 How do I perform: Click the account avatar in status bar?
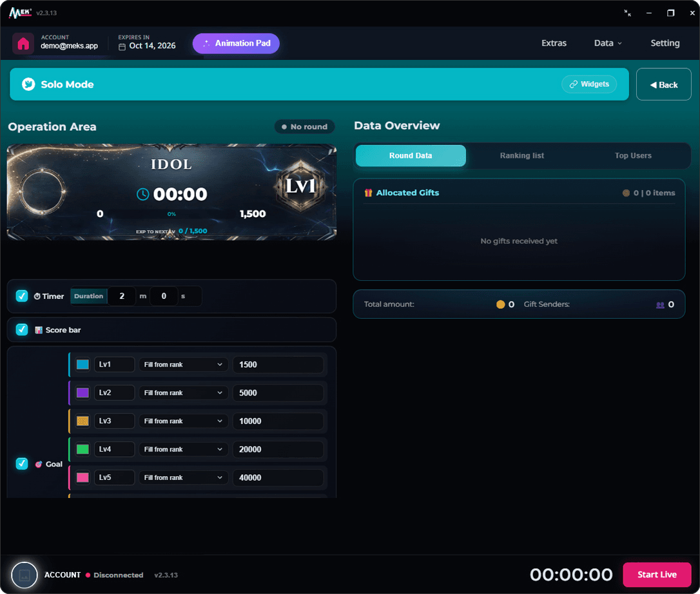[24, 575]
